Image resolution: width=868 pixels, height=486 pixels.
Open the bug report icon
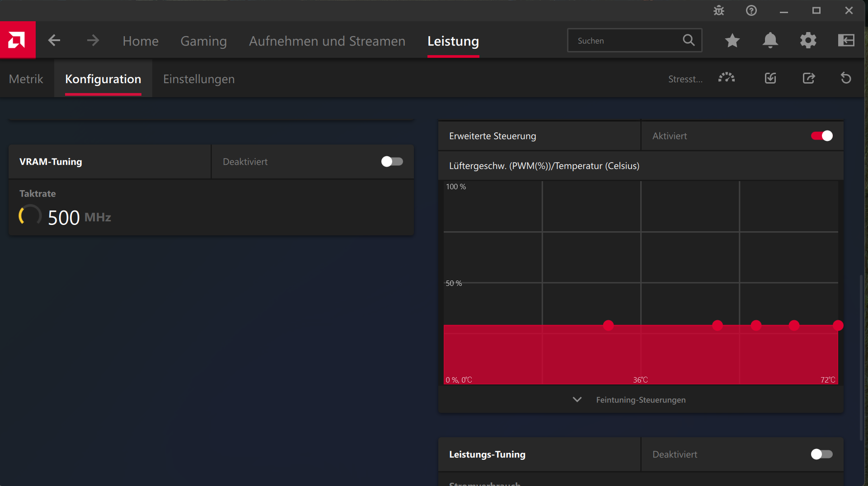coord(719,10)
